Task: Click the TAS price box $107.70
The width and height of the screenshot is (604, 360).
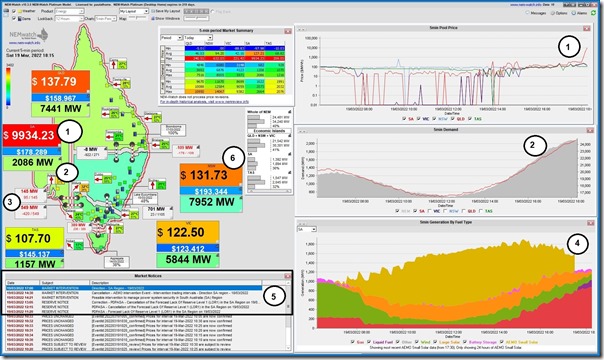Action: [x=34, y=238]
